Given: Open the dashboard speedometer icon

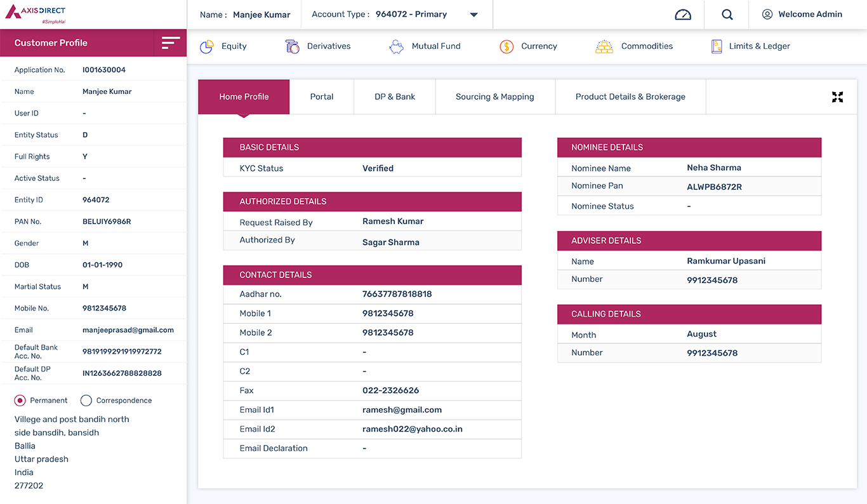Looking at the screenshot, I should point(683,15).
